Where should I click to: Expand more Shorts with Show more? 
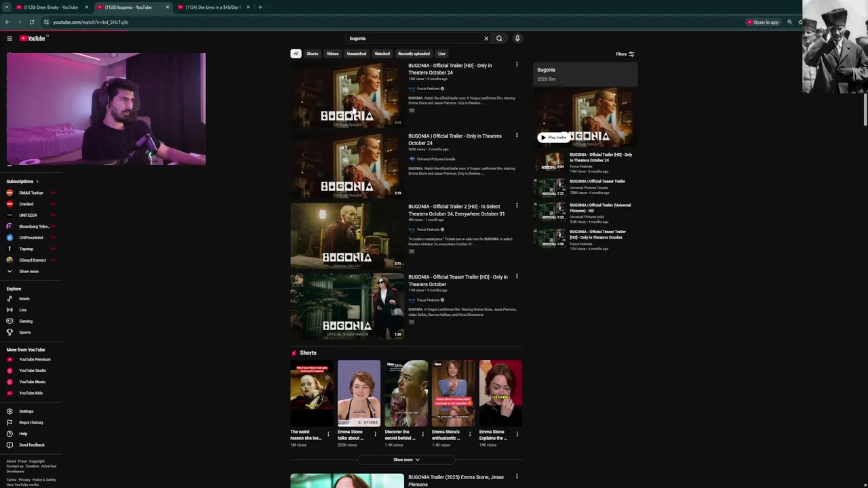point(406,460)
